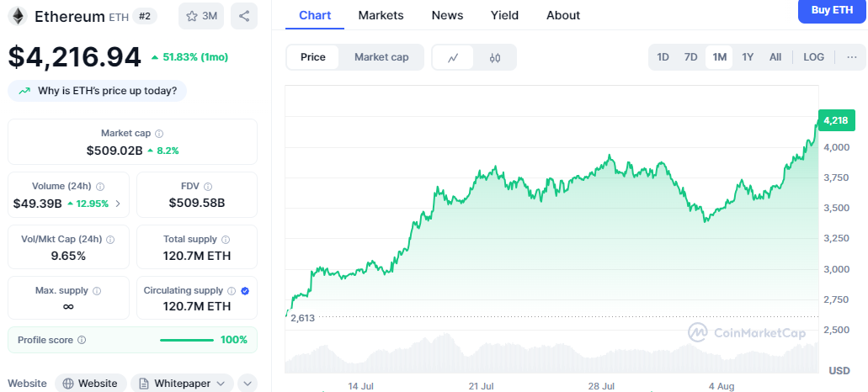Switch to line chart view icon
The width and height of the screenshot is (868, 392).
pyautogui.click(x=453, y=57)
